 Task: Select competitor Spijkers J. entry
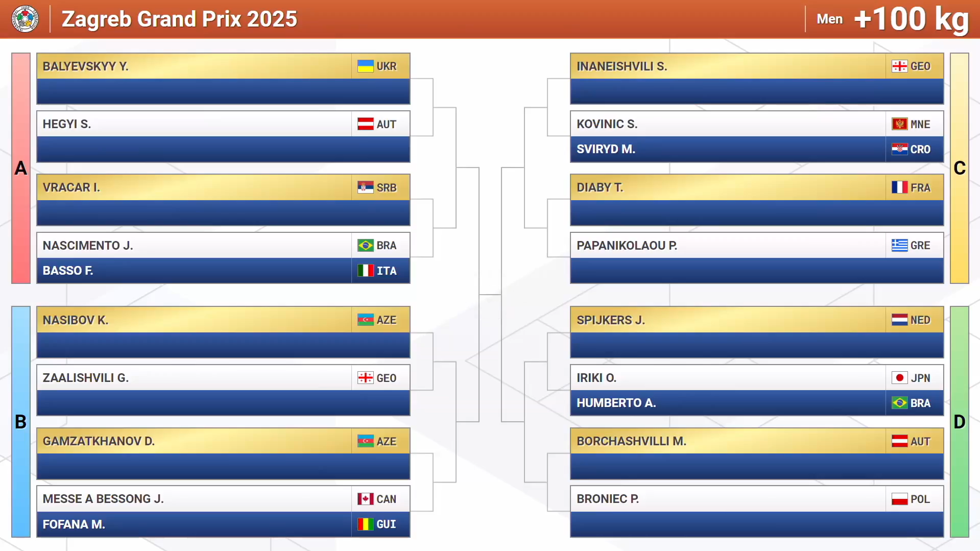click(611, 320)
